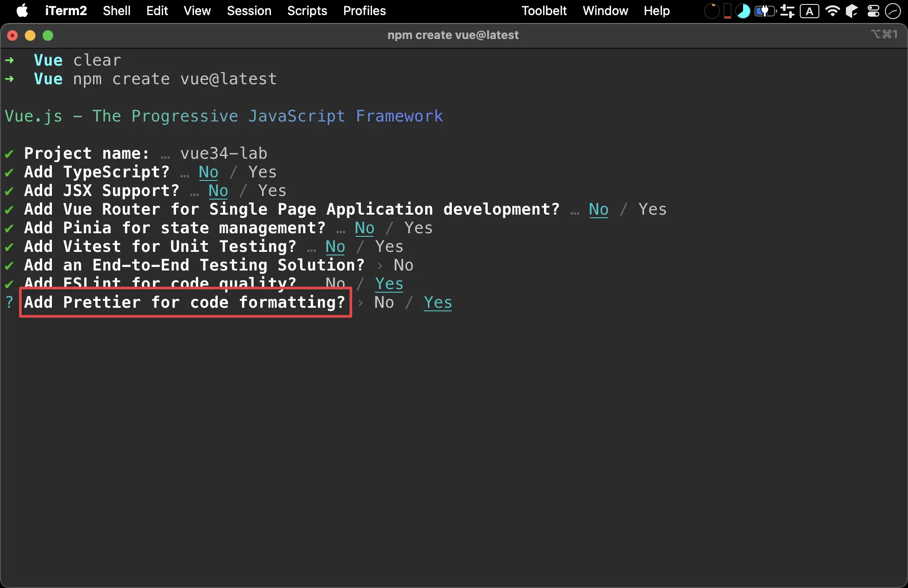Click 'Project name:' prompt label
Image resolution: width=908 pixels, height=588 pixels.
86,153
